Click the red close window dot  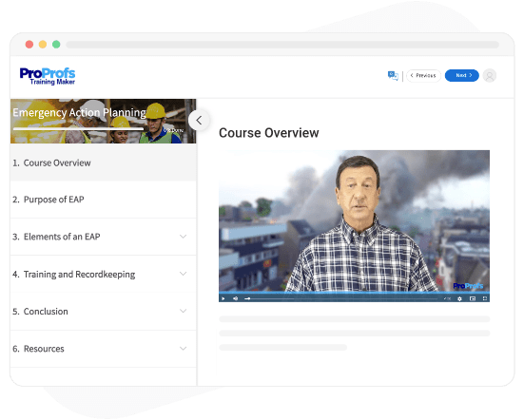(29, 45)
